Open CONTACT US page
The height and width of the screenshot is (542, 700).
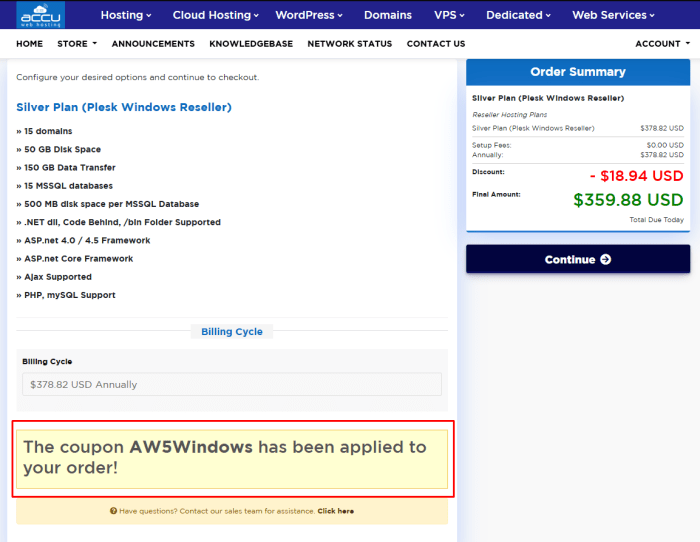pos(436,44)
